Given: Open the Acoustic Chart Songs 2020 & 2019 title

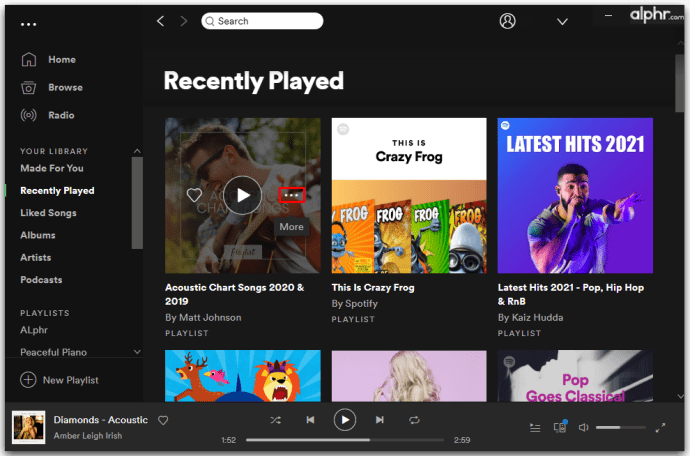Looking at the screenshot, I should [235, 294].
